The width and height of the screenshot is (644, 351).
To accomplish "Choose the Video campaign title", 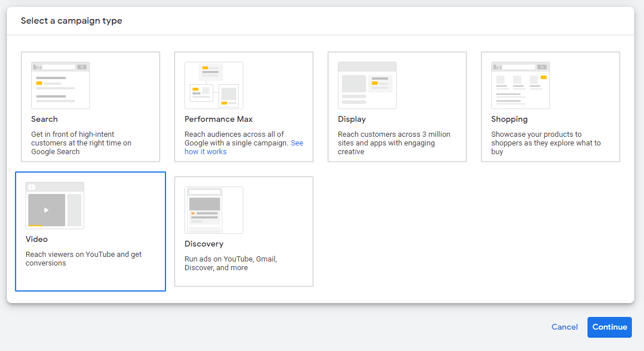I will point(37,240).
